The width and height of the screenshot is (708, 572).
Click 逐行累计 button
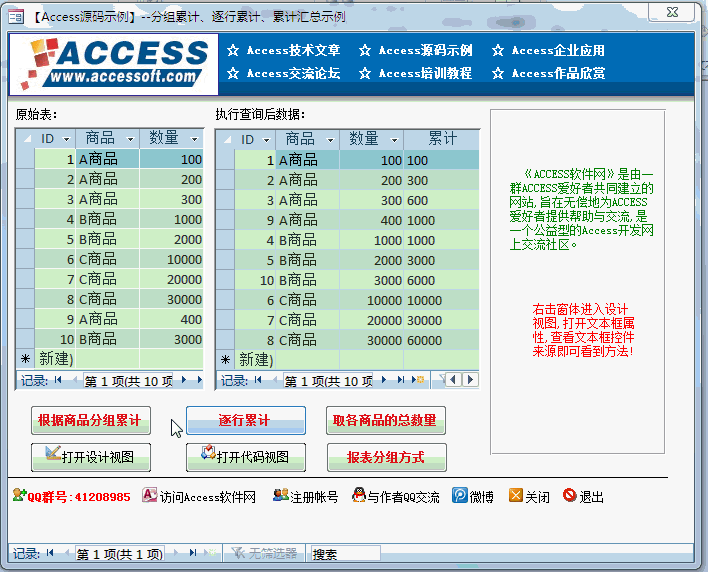coord(246,421)
